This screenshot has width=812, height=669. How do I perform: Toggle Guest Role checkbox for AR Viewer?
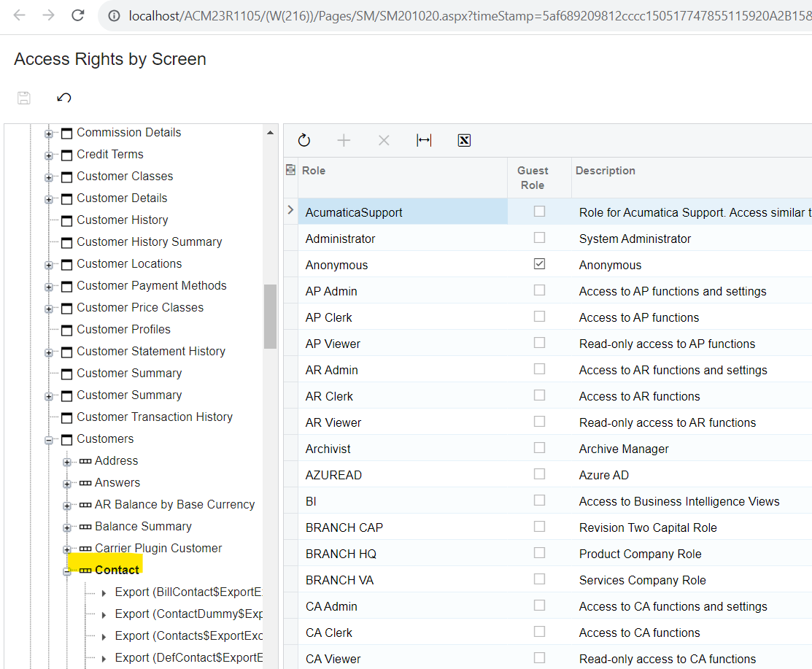tap(540, 422)
